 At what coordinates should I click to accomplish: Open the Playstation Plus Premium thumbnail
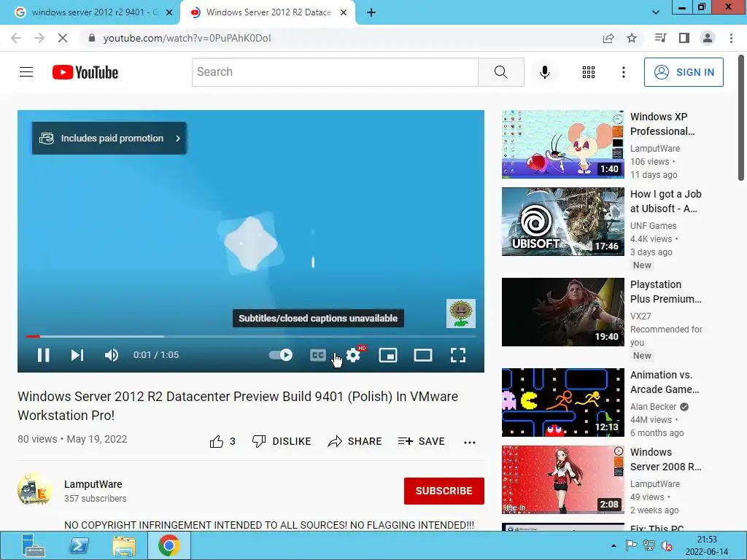562,312
